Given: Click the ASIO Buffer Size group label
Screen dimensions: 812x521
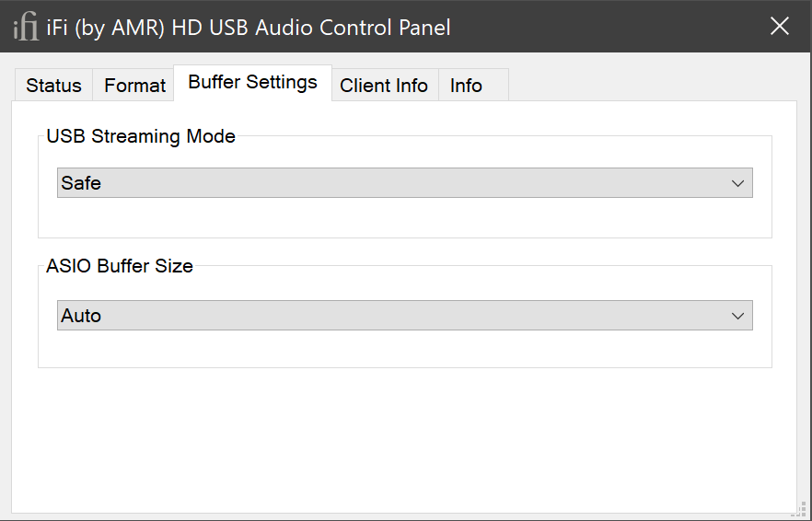Looking at the screenshot, I should coord(120,266).
